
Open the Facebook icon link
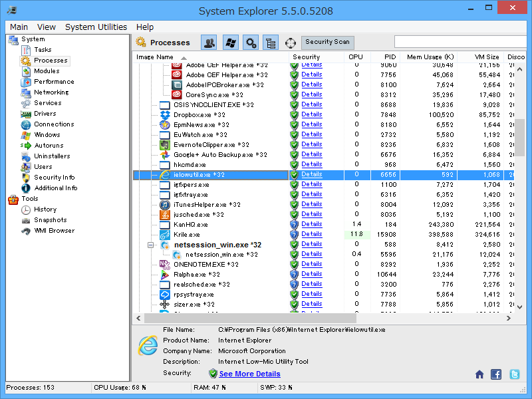pos(496,374)
